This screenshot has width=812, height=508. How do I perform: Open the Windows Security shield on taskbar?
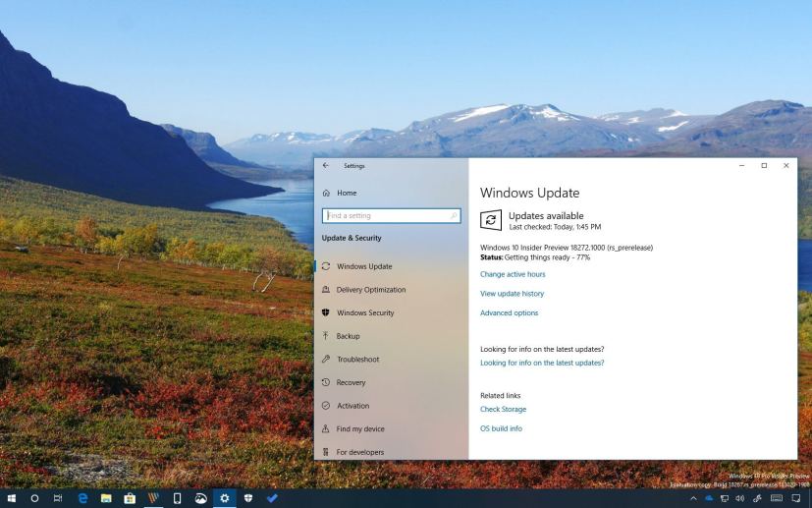coord(248,499)
